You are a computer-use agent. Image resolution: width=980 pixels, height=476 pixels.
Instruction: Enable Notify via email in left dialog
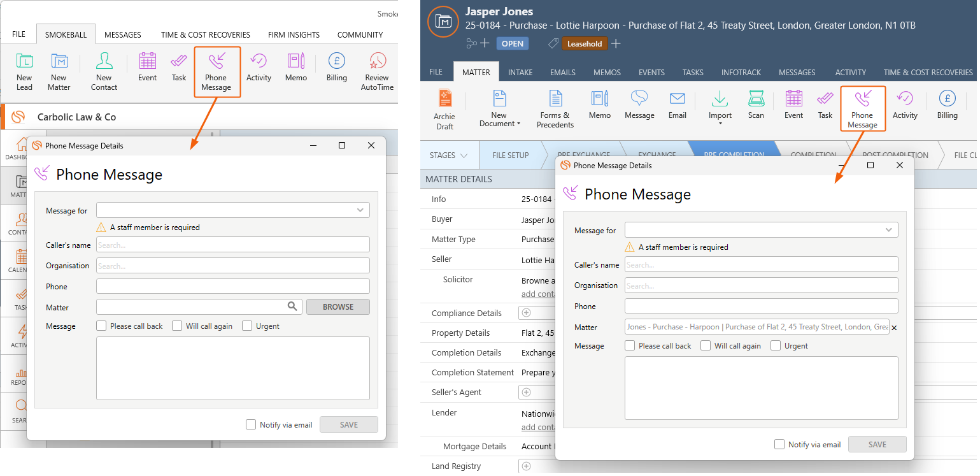point(251,424)
